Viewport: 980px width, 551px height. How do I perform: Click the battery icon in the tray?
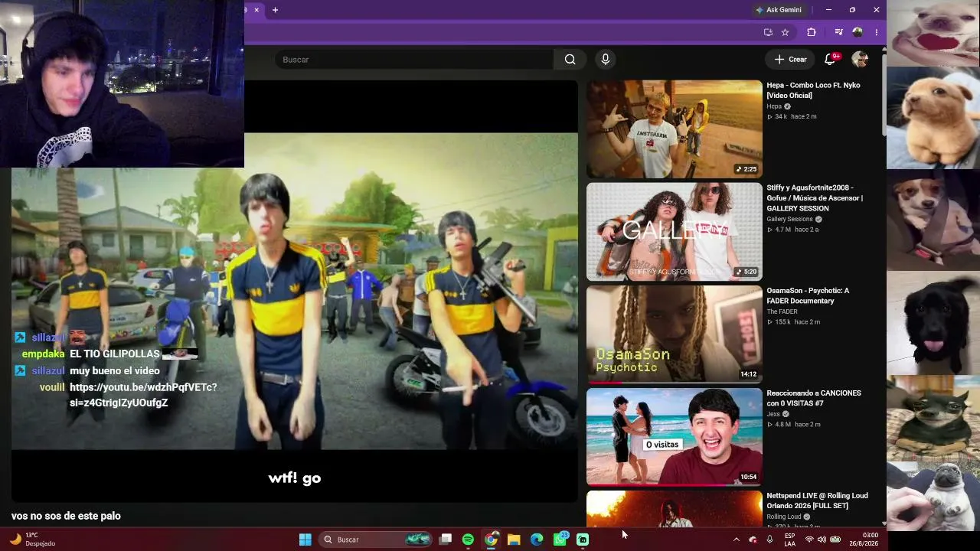tap(835, 540)
